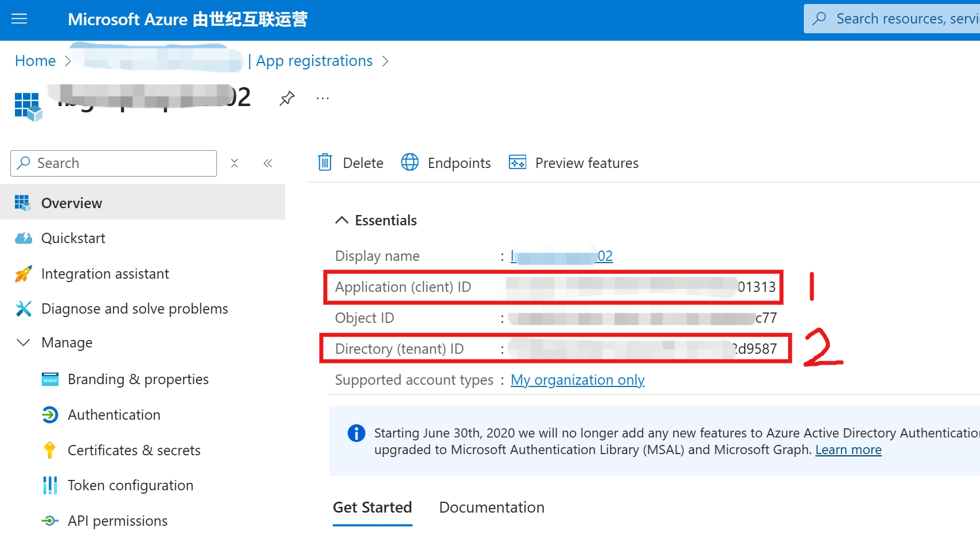Pin this app registration to dashboard
This screenshot has height=547, width=980.
[x=287, y=99]
